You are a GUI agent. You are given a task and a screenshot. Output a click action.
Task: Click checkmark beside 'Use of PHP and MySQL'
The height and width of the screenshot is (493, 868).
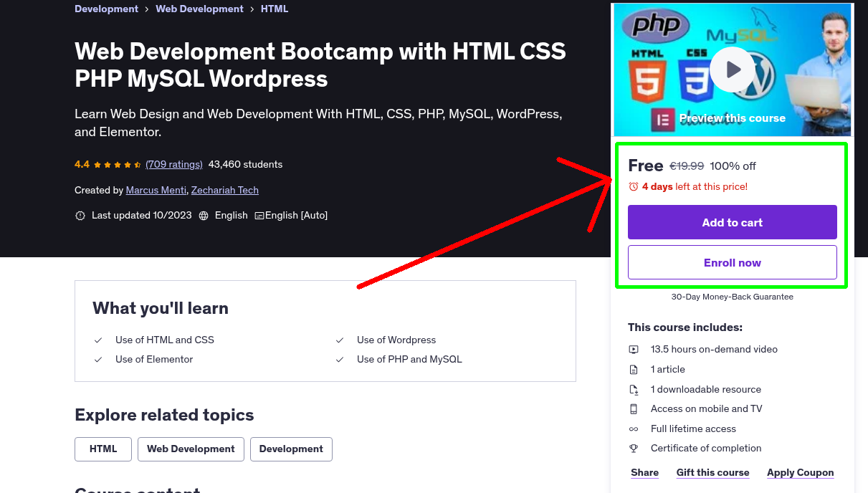tap(340, 360)
